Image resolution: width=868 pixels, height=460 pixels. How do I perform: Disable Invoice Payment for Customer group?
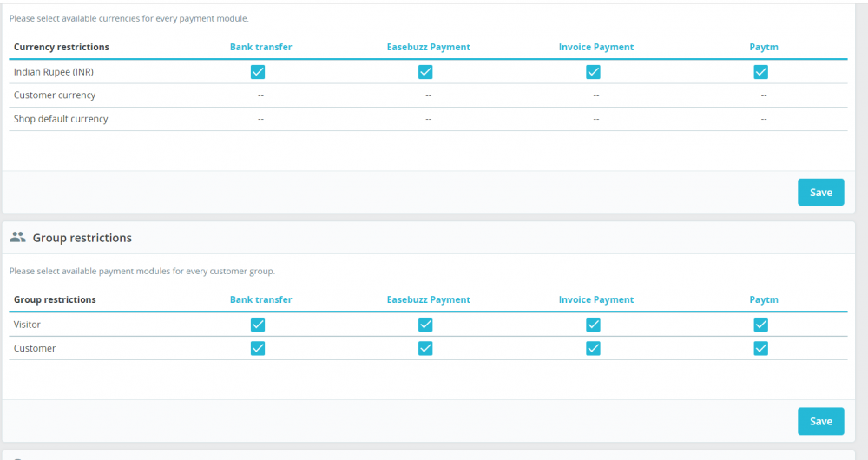[593, 348]
